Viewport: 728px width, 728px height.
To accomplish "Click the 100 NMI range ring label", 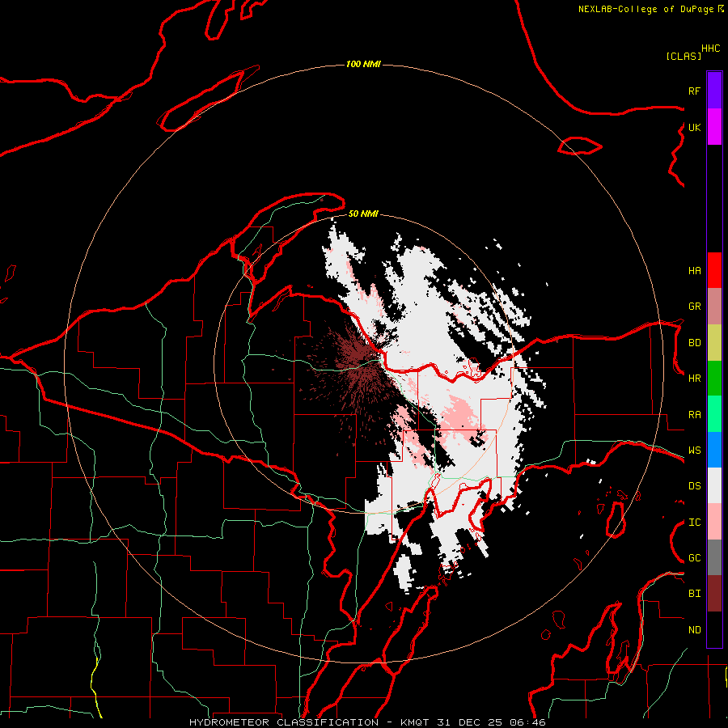I will [363, 64].
